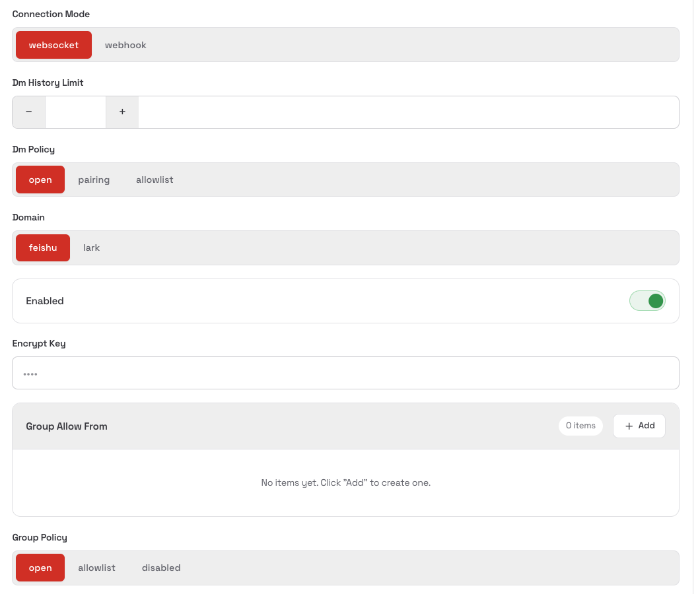Add a Group Allow From item
This screenshot has height=594, width=700.
(639, 426)
